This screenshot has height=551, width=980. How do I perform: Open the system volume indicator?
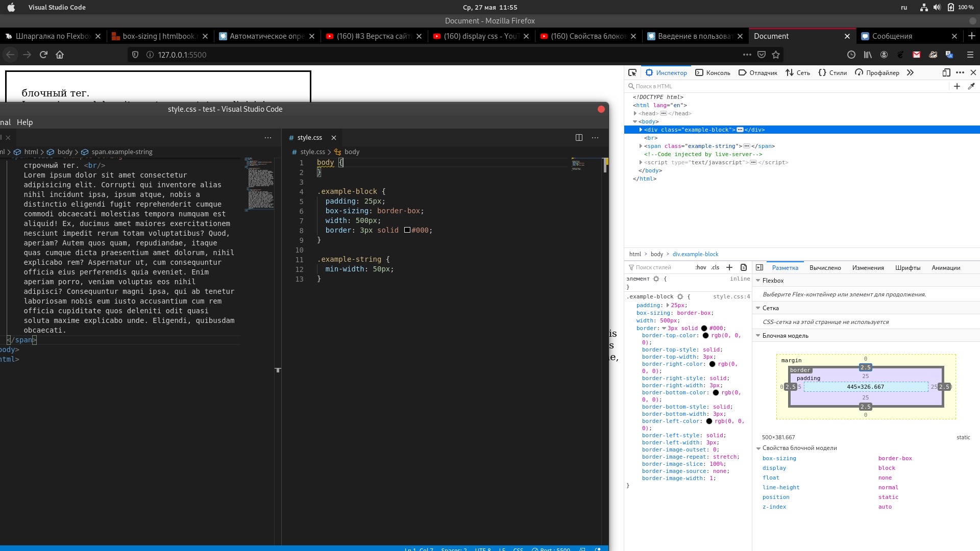point(937,7)
